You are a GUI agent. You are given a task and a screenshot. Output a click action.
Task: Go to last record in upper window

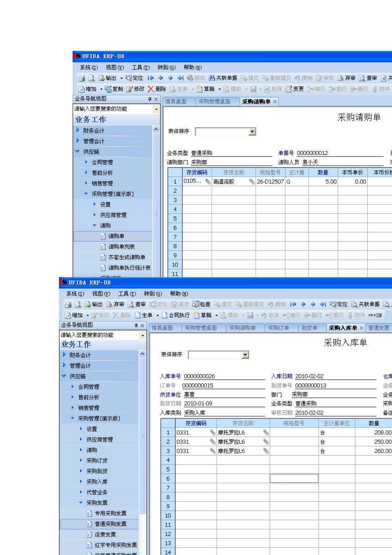(x=180, y=78)
